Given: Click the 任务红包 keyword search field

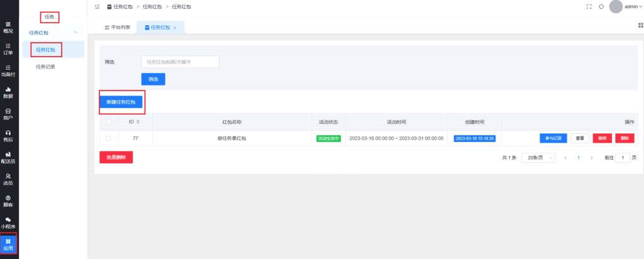Looking at the screenshot, I should pos(180,62).
